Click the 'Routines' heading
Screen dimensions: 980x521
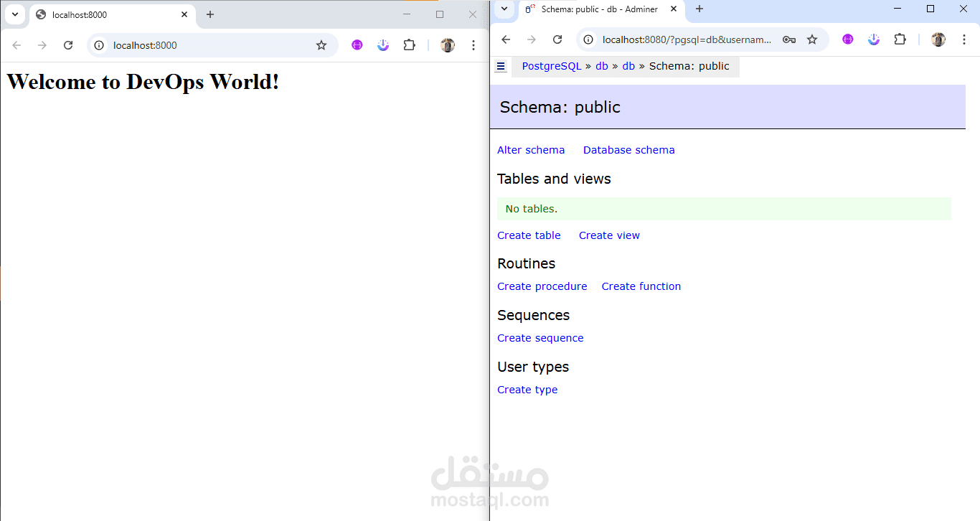526,263
